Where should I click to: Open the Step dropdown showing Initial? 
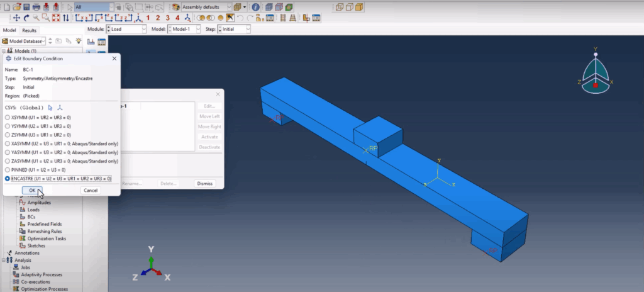(234, 29)
